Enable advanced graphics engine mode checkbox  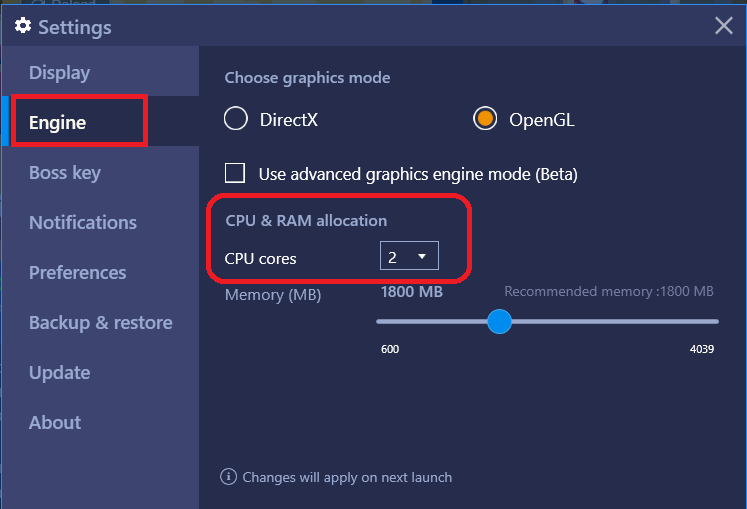(x=235, y=173)
